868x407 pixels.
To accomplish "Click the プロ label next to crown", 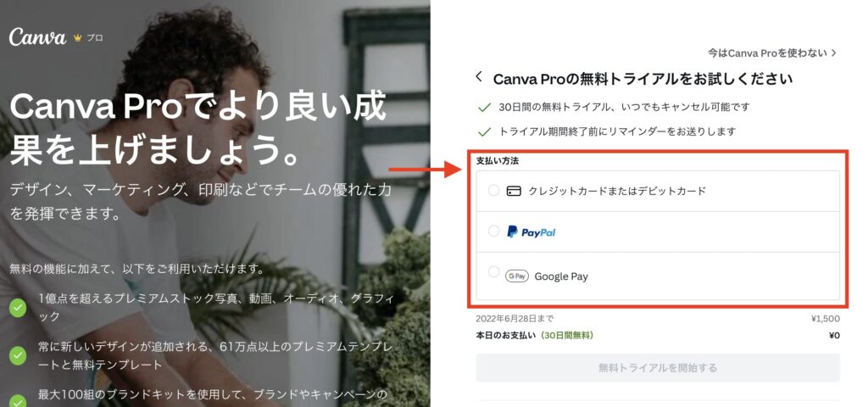I will pos(95,38).
